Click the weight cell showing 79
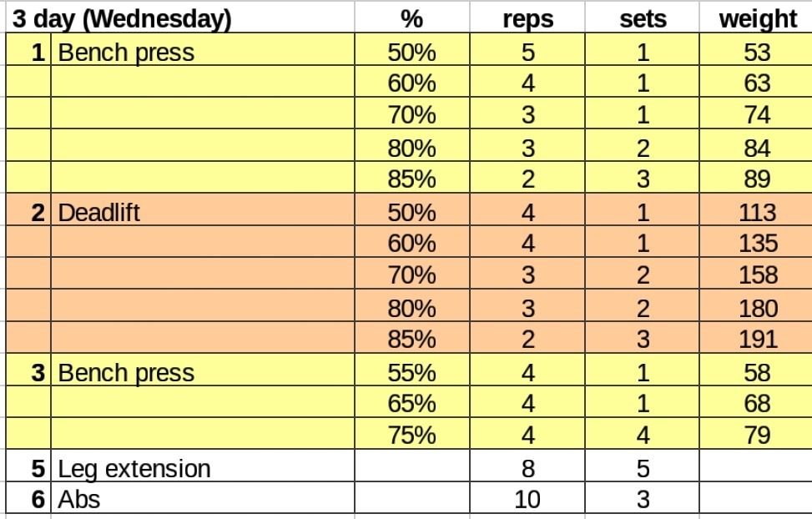The height and width of the screenshot is (519, 812). click(758, 436)
